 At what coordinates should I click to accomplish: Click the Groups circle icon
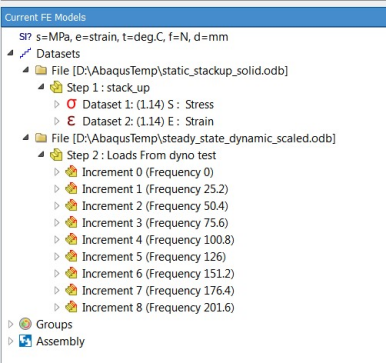point(25,324)
